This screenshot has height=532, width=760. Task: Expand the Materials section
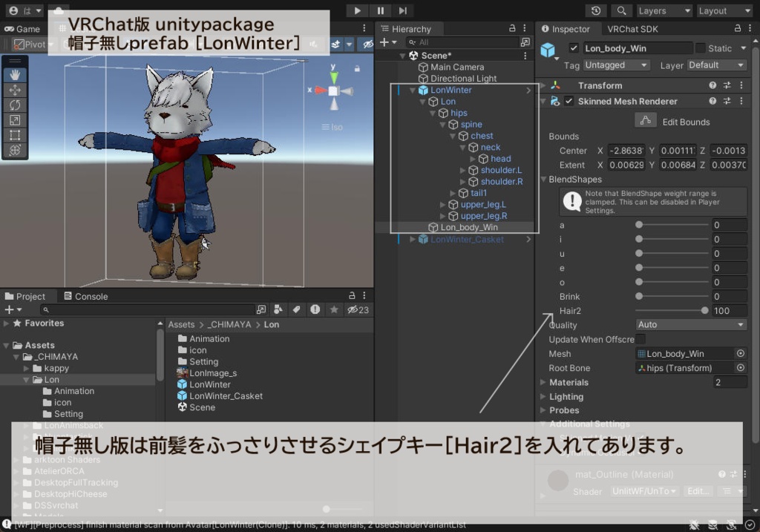[x=543, y=382]
